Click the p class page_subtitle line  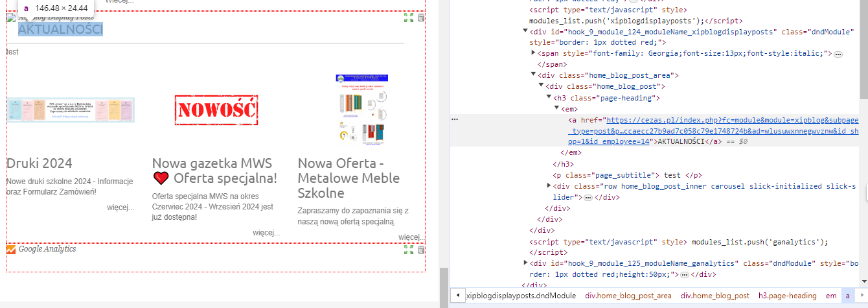pyautogui.click(x=628, y=175)
